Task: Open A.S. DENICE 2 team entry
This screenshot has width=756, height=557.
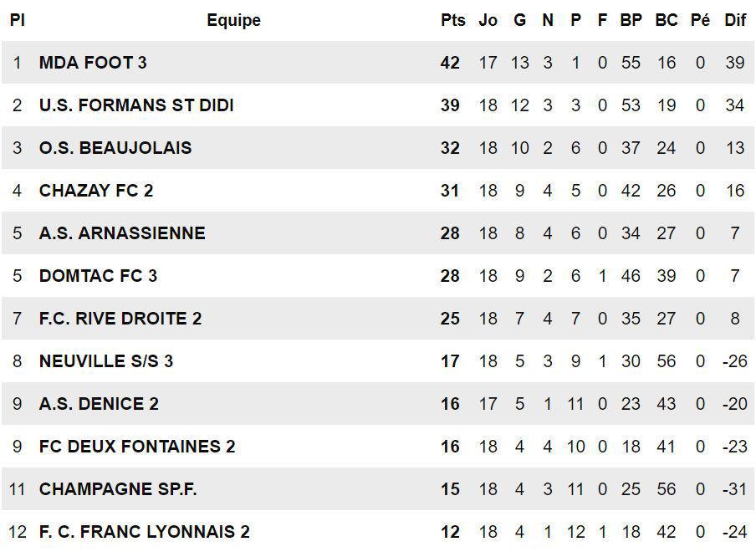Action: [99, 404]
